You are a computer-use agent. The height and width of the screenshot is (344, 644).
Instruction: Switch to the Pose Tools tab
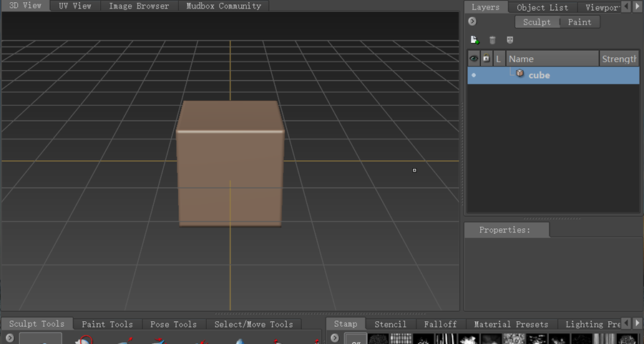coord(173,324)
